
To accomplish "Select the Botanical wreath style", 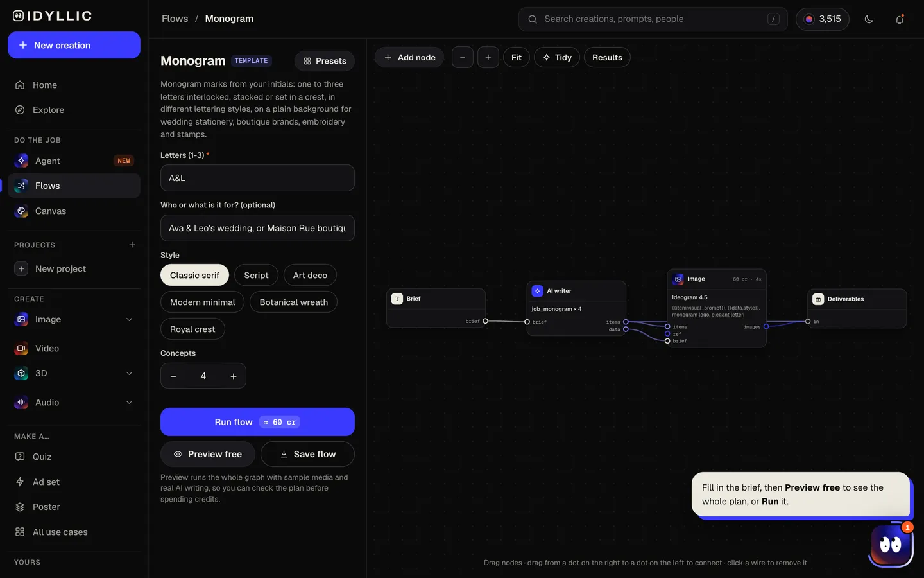I will (293, 302).
